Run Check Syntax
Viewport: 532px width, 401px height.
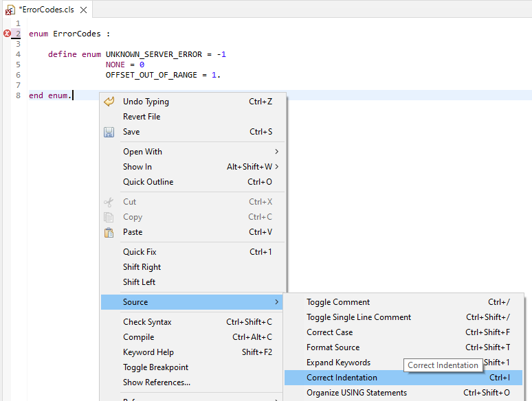click(x=193, y=322)
